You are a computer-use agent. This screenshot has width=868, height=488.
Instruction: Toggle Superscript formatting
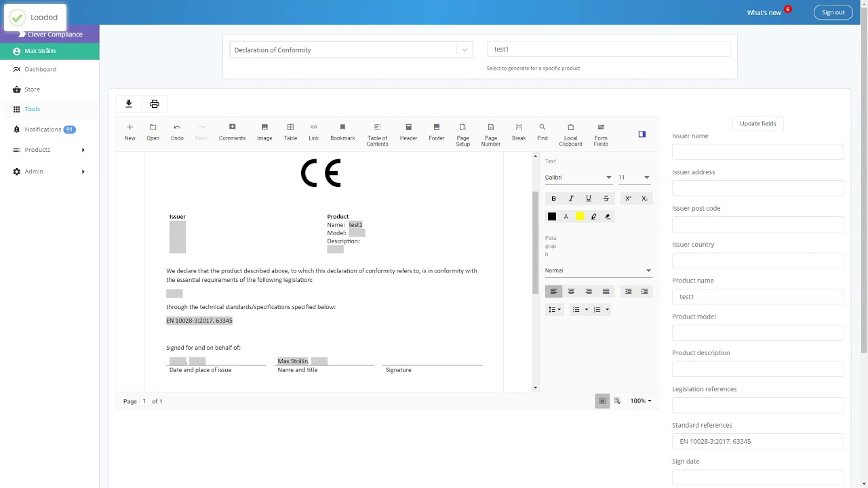[x=628, y=199]
